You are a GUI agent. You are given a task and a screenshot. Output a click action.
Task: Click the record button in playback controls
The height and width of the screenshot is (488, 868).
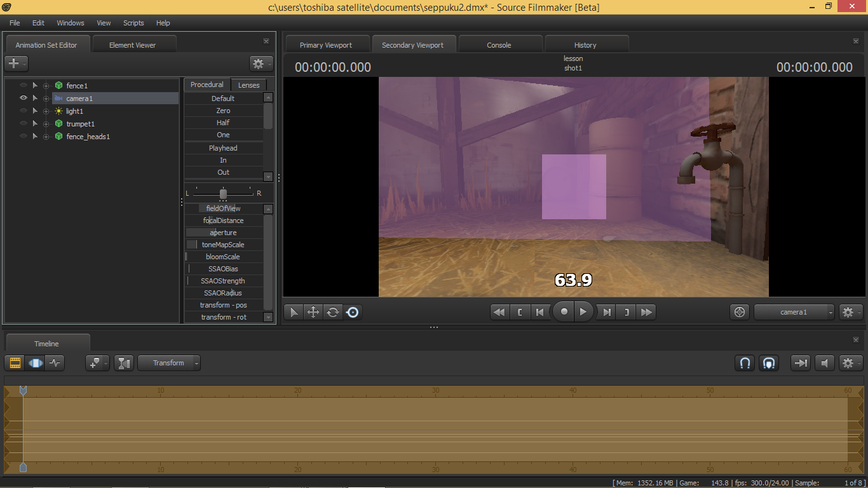[x=564, y=312]
